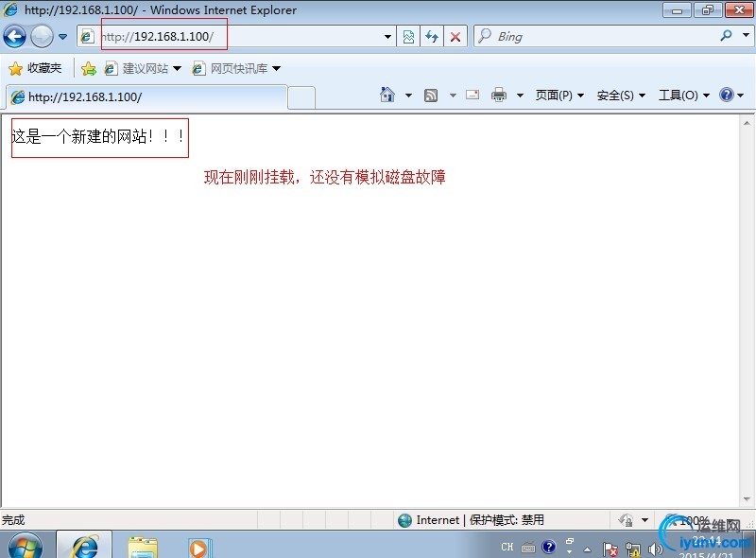756x558 pixels.
Task: Open Windows Explorer from the taskbar
Action: [143, 547]
